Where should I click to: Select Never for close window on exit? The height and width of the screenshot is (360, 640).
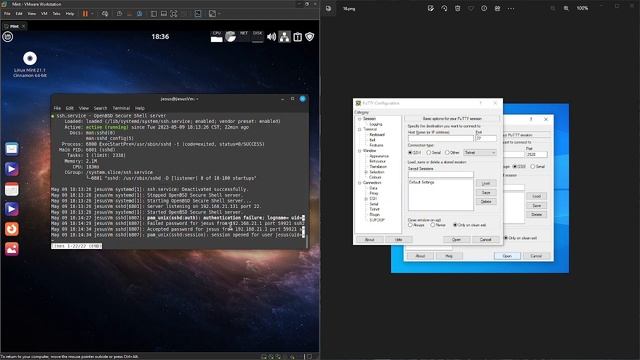[x=433, y=225]
